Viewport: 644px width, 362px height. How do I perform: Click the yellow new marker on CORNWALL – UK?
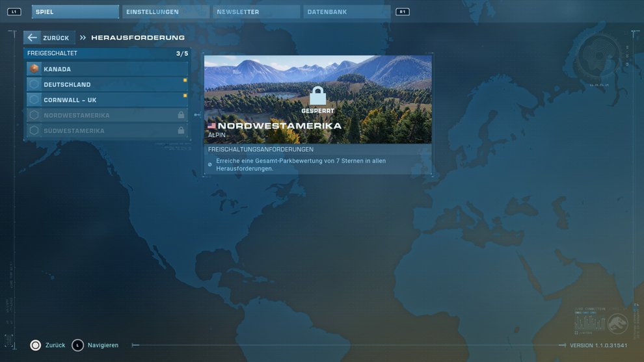pyautogui.click(x=185, y=96)
